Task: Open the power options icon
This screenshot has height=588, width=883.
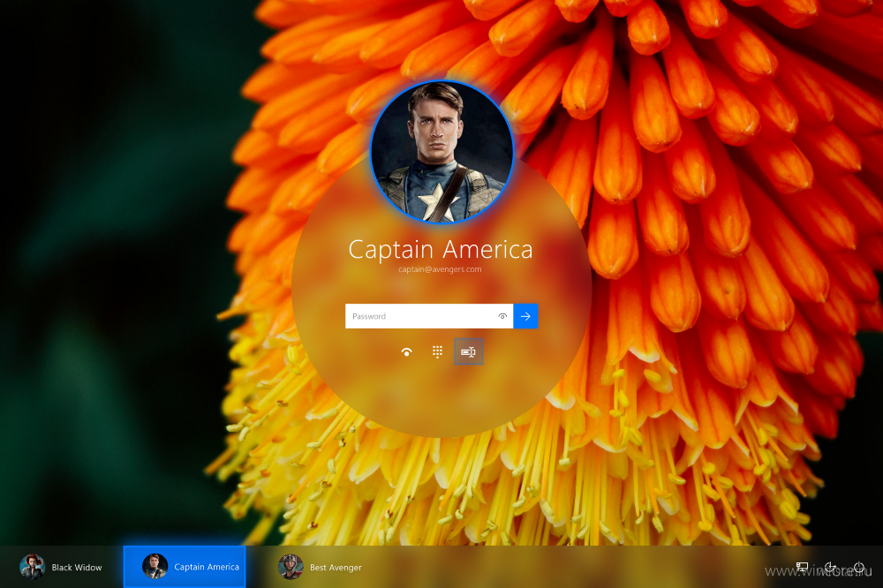Action: [858, 568]
